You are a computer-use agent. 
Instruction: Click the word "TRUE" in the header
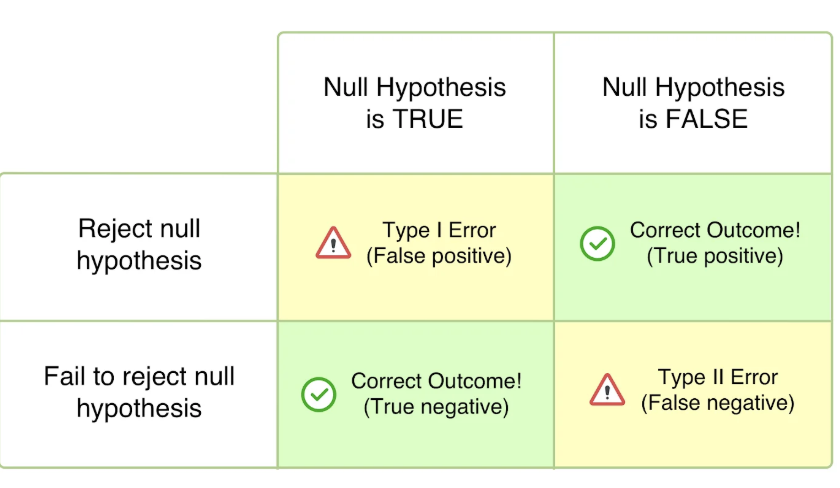(428, 119)
